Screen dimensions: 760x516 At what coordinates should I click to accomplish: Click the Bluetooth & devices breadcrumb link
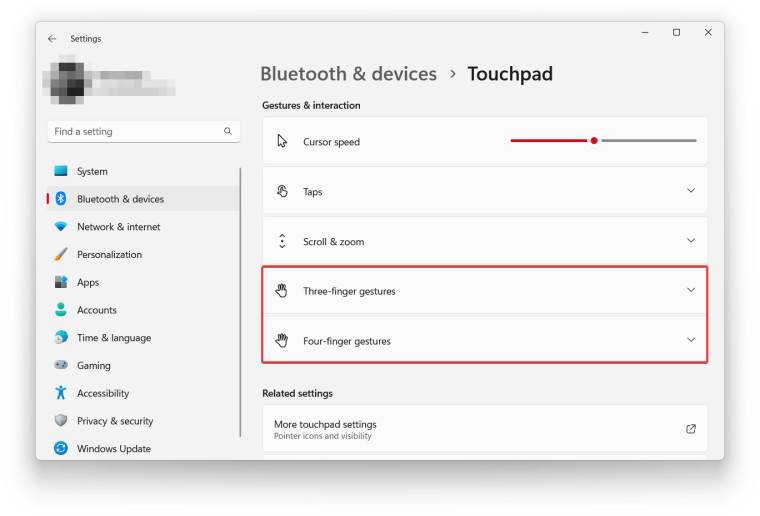tap(348, 74)
